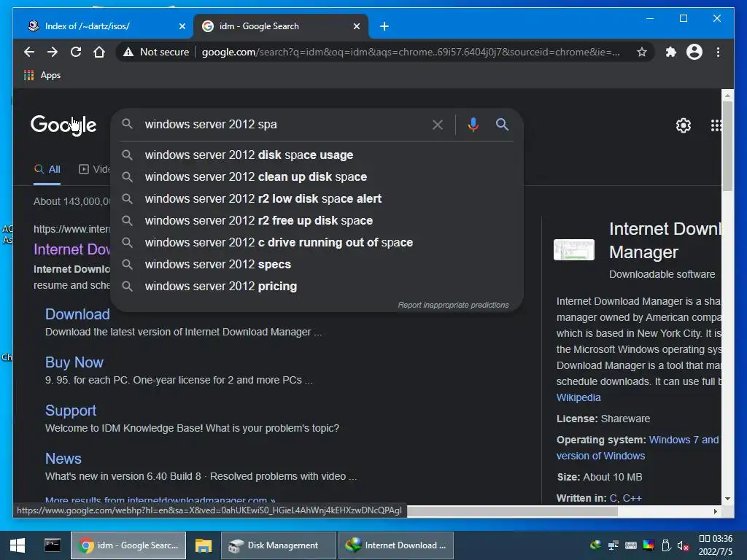The height and width of the screenshot is (560, 747).
Task: Switch to the Chrome taskbar button
Action: [128, 545]
